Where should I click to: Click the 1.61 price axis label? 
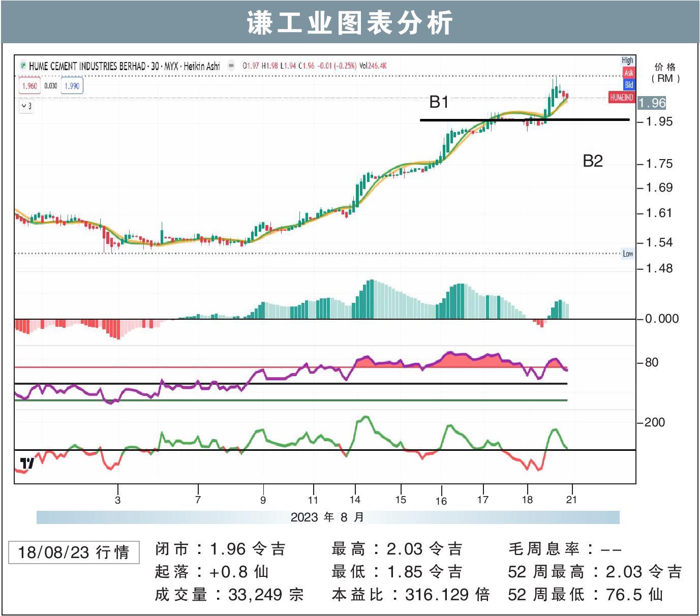click(659, 213)
